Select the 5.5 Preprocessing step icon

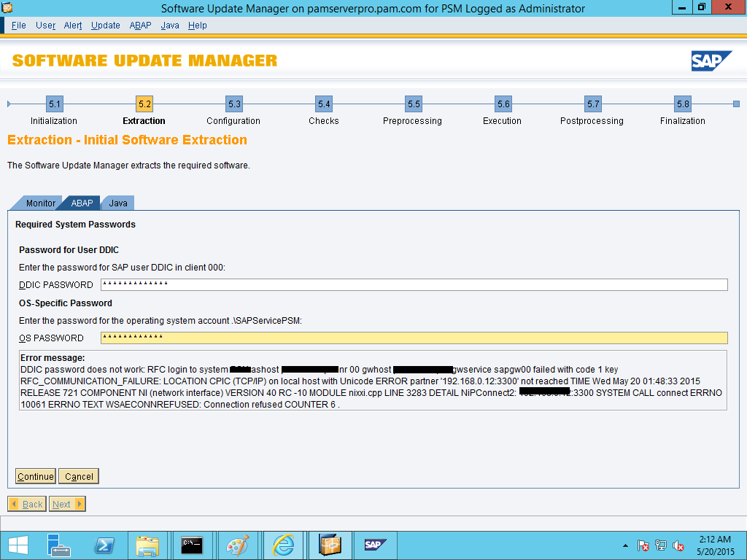pyautogui.click(x=413, y=104)
